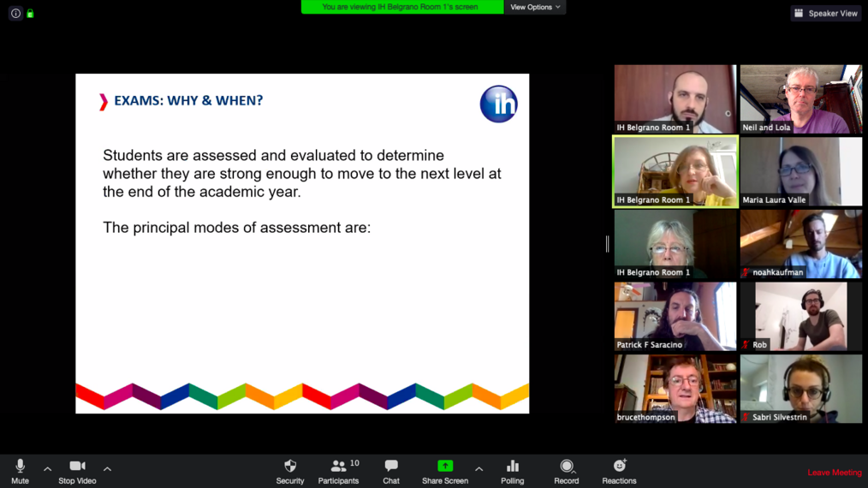Select Neil and Lola video tile
The width and height of the screenshot is (868, 488).
point(801,99)
